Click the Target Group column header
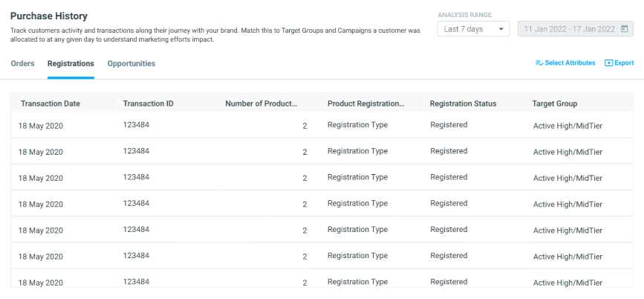The width and height of the screenshot is (644, 299). click(x=554, y=103)
